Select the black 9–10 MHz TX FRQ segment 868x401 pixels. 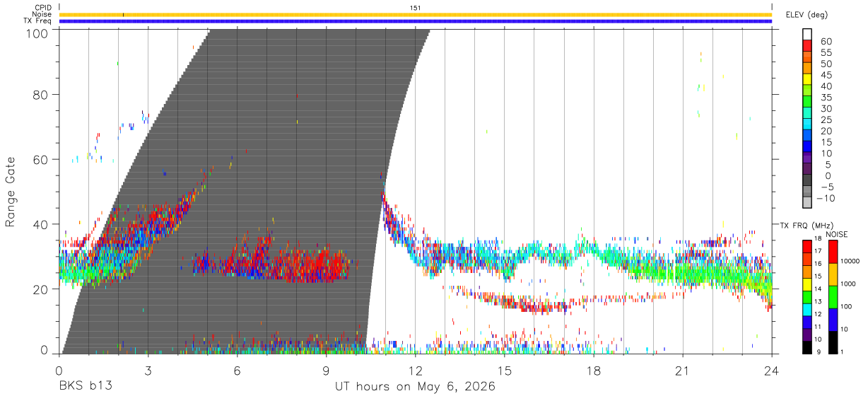(x=807, y=346)
